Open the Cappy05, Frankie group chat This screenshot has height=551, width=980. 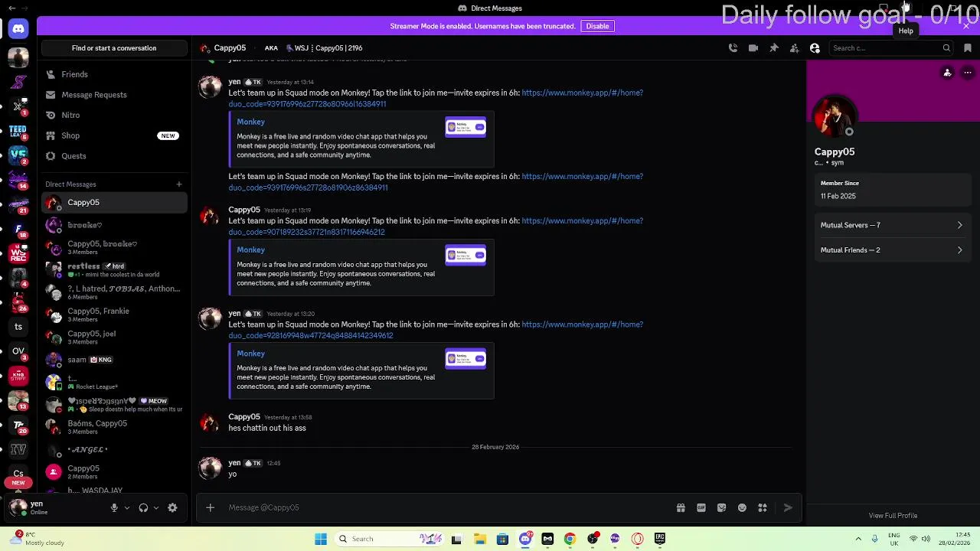(x=114, y=315)
